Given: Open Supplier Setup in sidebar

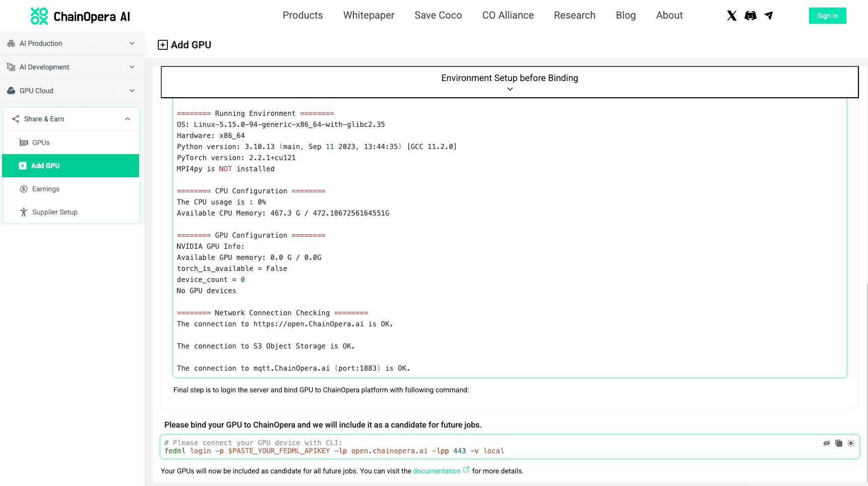Looking at the screenshot, I should (54, 212).
